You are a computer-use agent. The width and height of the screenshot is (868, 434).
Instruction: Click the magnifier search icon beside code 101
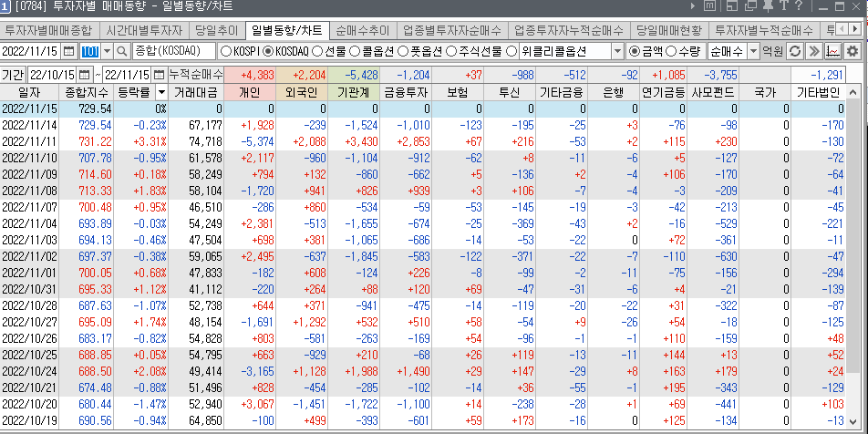pyautogui.click(x=120, y=51)
